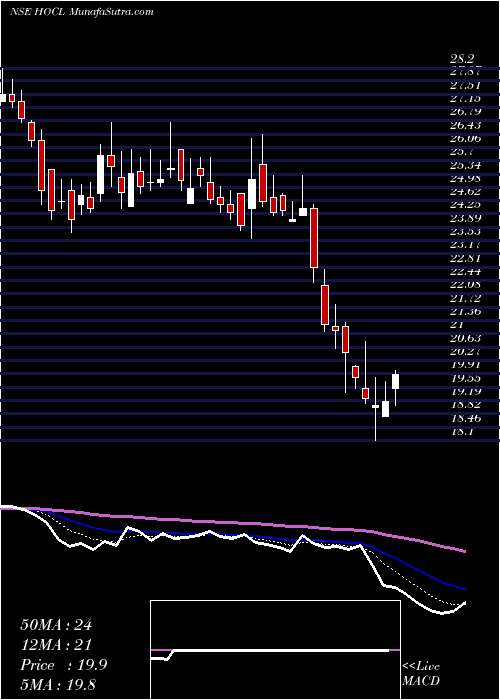Click the 19.19 price level label
The height and width of the screenshot is (700, 500).
pyautogui.click(x=465, y=391)
